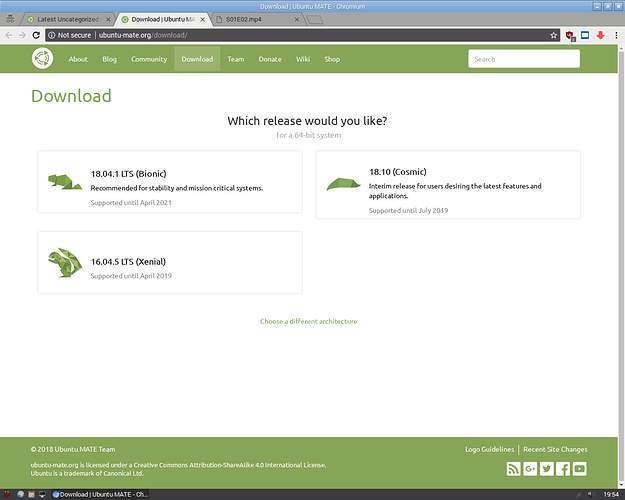625x500 pixels.
Task: Open a new tab button
Action: [315, 20]
